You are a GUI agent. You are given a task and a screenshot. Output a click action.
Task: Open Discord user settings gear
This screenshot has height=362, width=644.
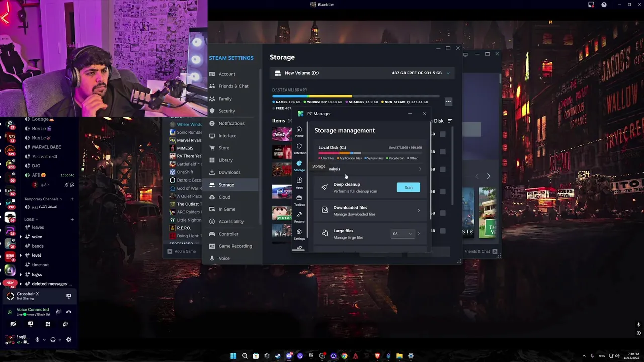pyautogui.click(x=69, y=340)
